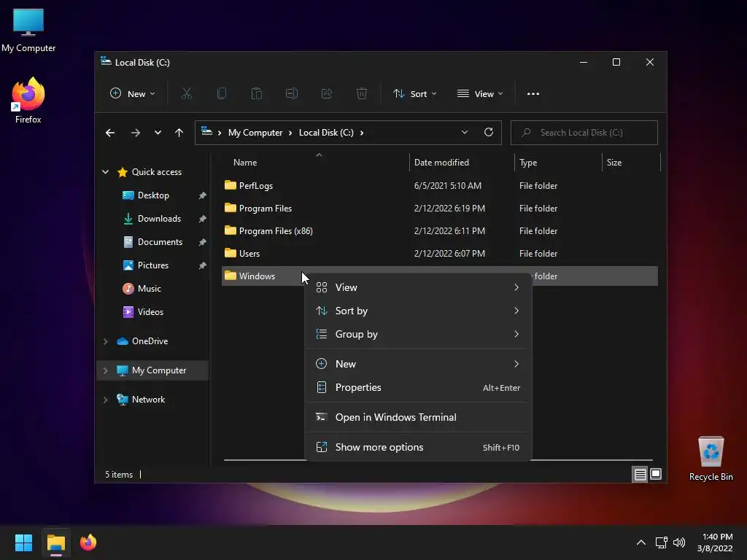The width and height of the screenshot is (747, 560).
Task: Open the Sort dropdown in toolbar
Action: tap(414, 94)
